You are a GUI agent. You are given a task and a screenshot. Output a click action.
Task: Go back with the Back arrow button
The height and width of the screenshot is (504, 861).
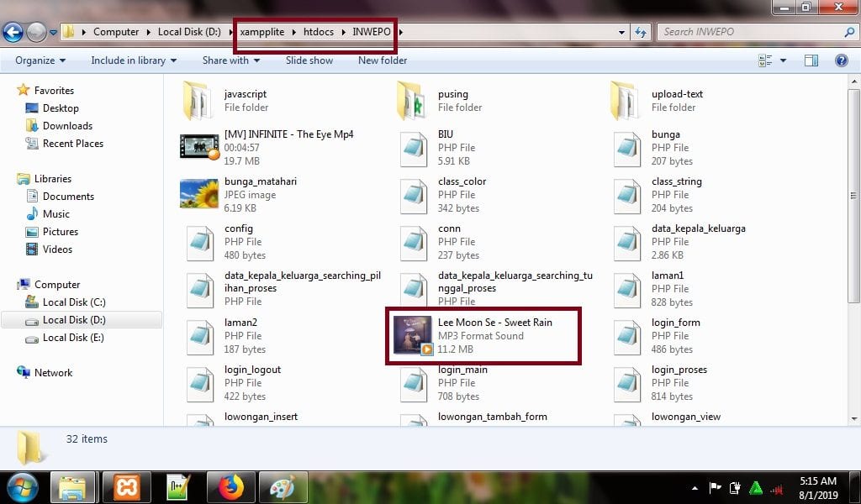(13, 32)
